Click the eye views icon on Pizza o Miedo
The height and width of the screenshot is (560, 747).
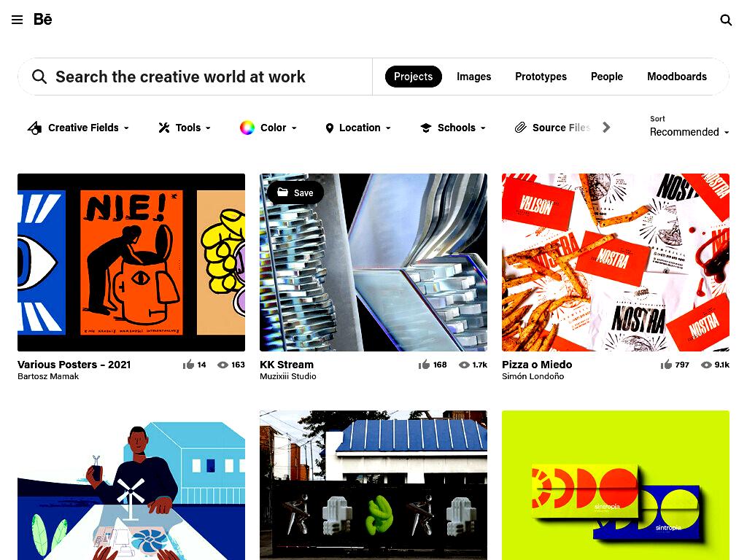click(x=706, y=365)
